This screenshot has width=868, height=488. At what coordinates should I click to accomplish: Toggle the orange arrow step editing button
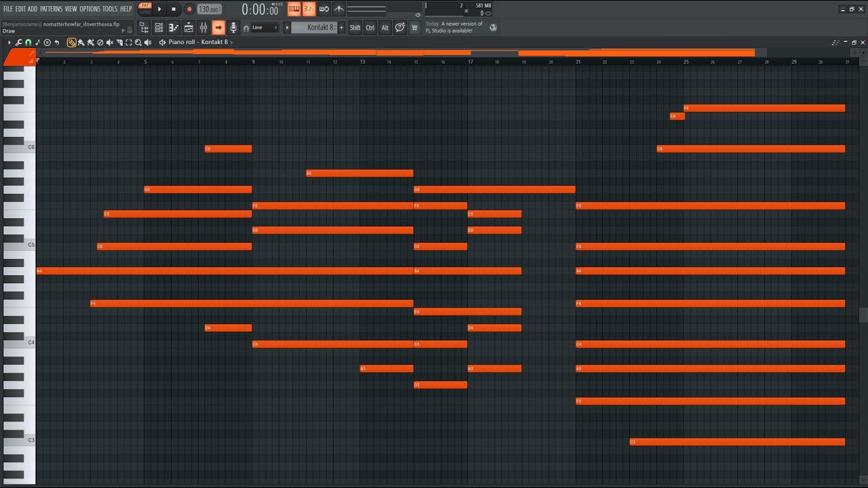(x=218, y=28)
